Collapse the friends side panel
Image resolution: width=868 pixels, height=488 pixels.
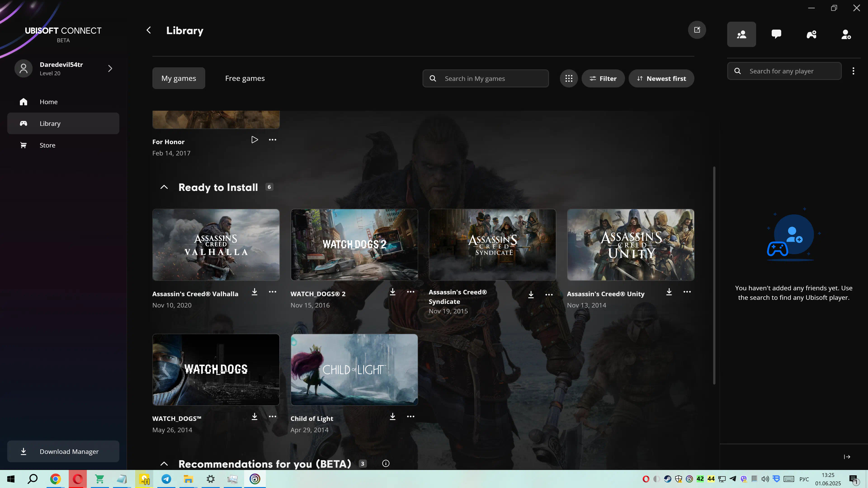click(x=847, y=457)
